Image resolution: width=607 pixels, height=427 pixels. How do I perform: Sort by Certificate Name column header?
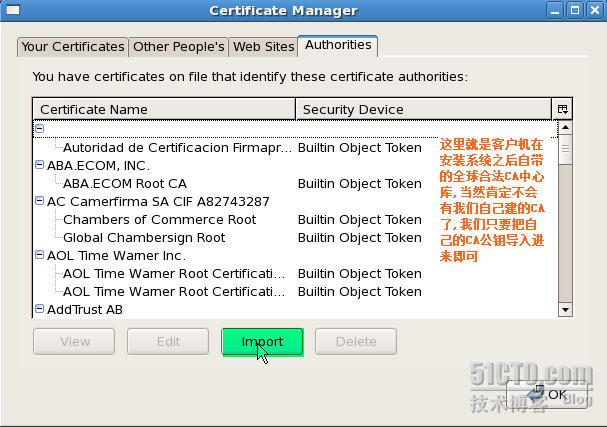click(x=164, y=109)
